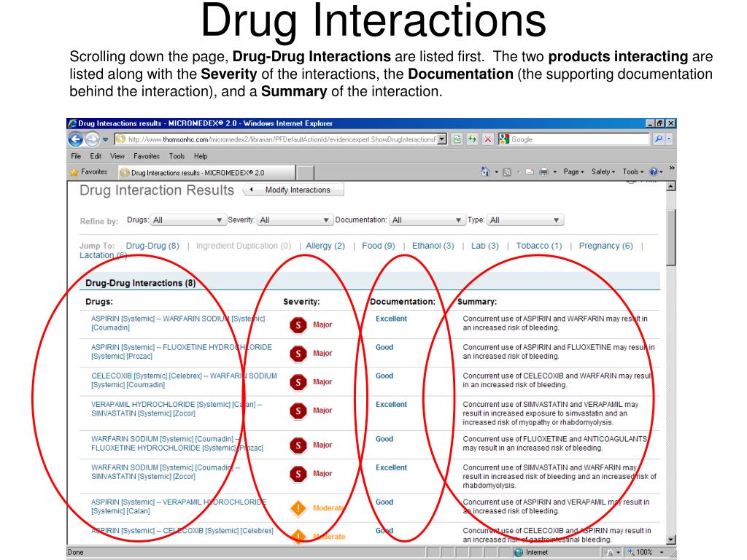The height and width of the screenshot is (560, 747).
Task: Open the Safety command bar menu
Action: [603, 172]
